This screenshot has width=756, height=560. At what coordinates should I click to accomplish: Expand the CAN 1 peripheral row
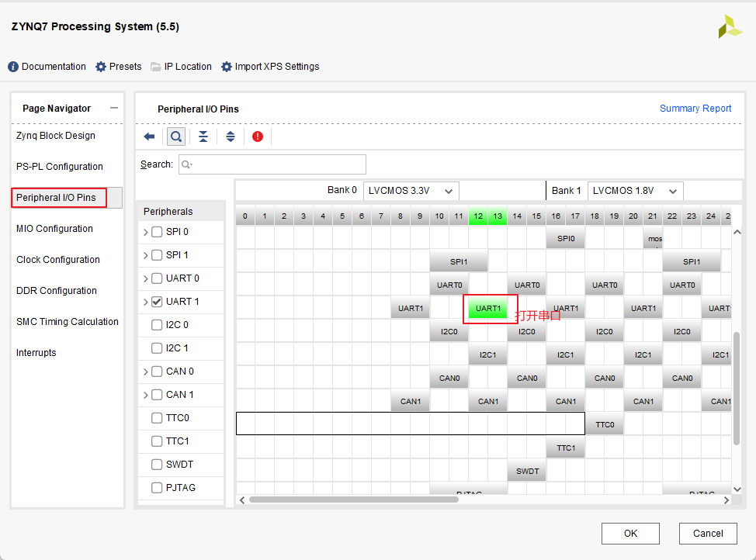tap(146, 396)
